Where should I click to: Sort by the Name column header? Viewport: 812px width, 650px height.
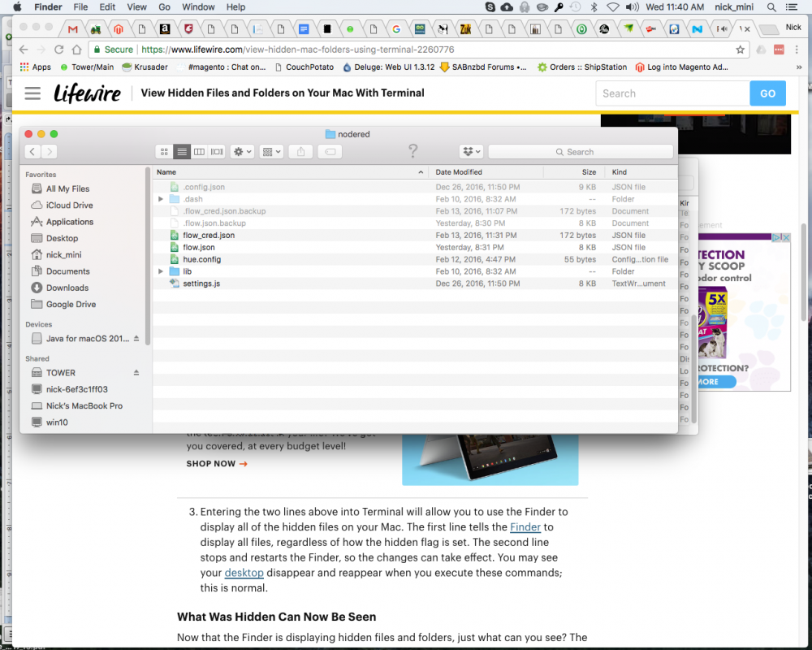[291, 172]
